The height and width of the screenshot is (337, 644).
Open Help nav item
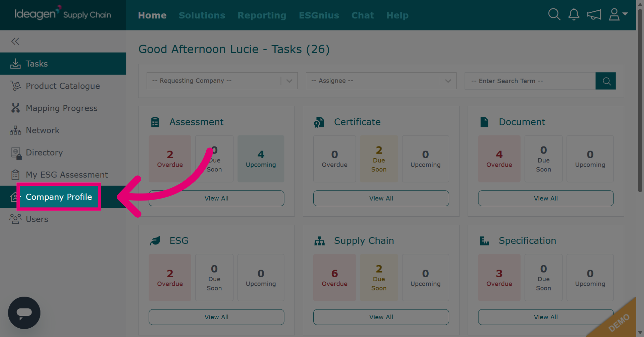[397, 15]
